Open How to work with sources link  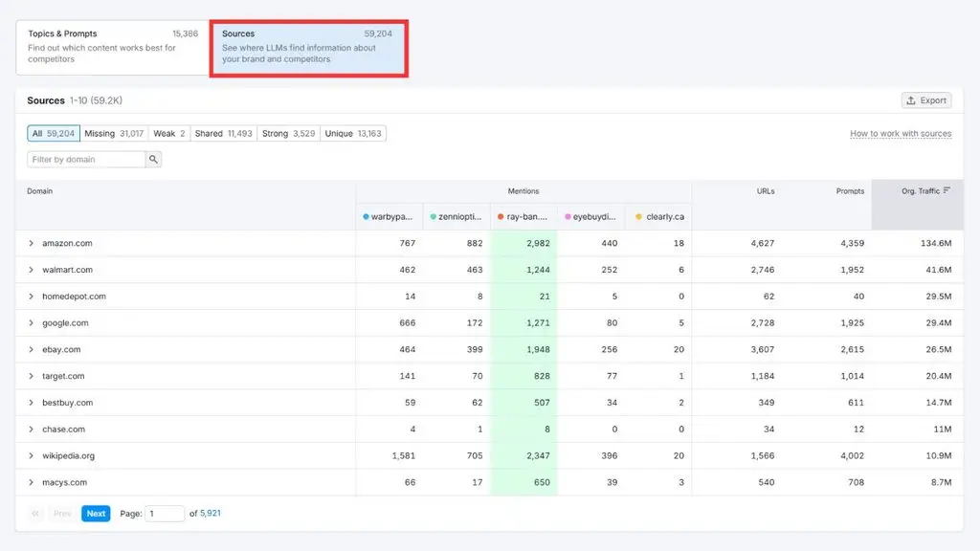[x=901, y=134]
